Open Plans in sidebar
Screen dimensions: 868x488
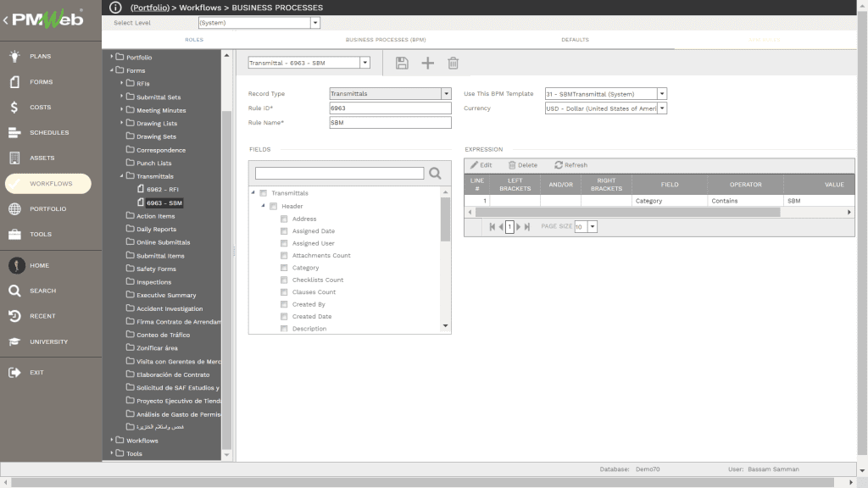(x=40, y=56)
